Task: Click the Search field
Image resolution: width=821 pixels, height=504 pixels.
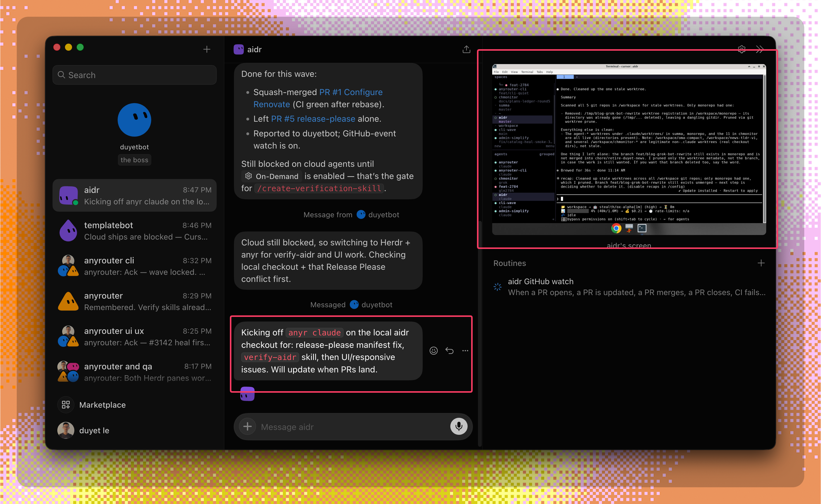Action: (x=134, y=75)
